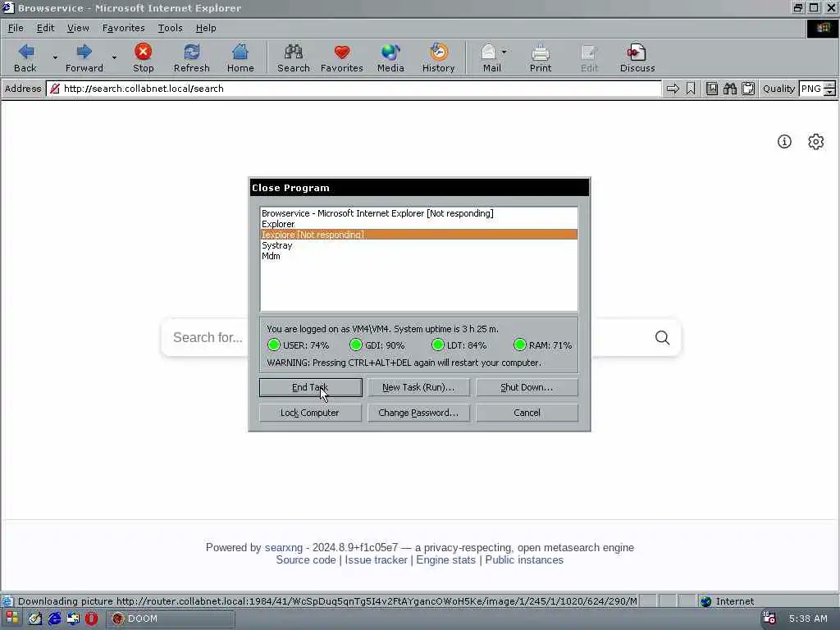The width and height of the screenshot is (840, 630).
Task: Click the red Stop icon
Action: (143, 52)
